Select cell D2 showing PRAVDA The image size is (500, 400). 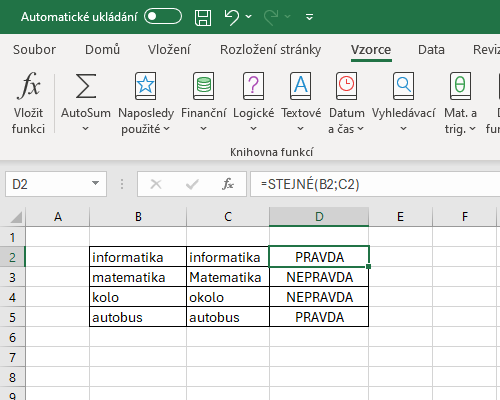click(319, 257)
